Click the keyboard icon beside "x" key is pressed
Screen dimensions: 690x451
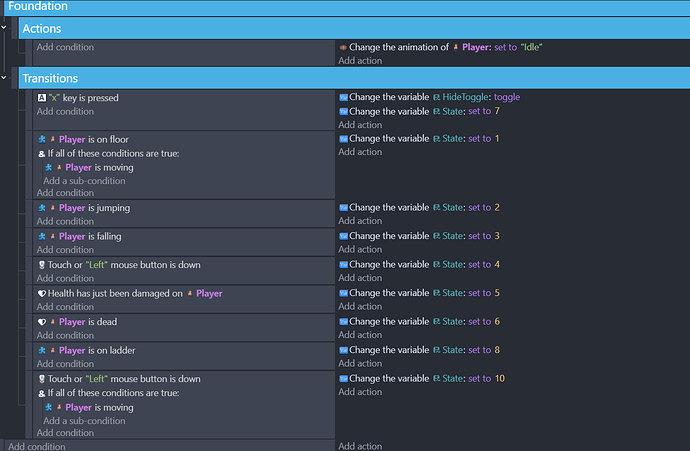click(41, 97)
